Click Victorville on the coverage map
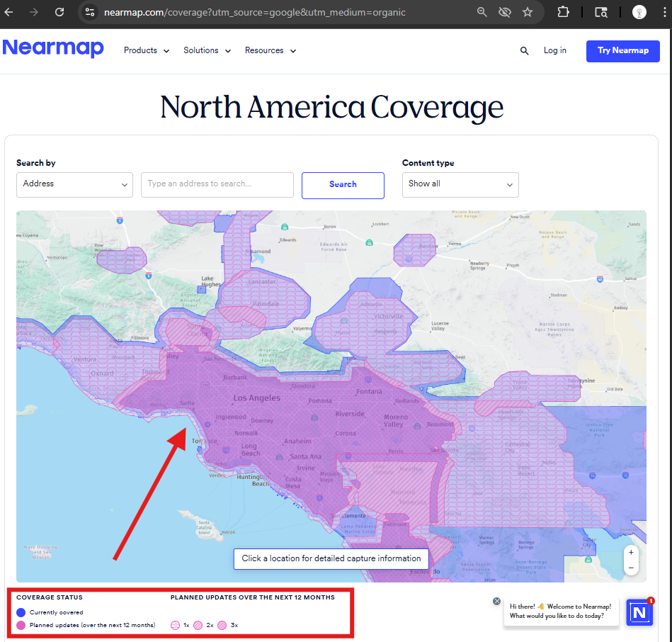This screenshot has width=672, height=642. click(388, 316)
